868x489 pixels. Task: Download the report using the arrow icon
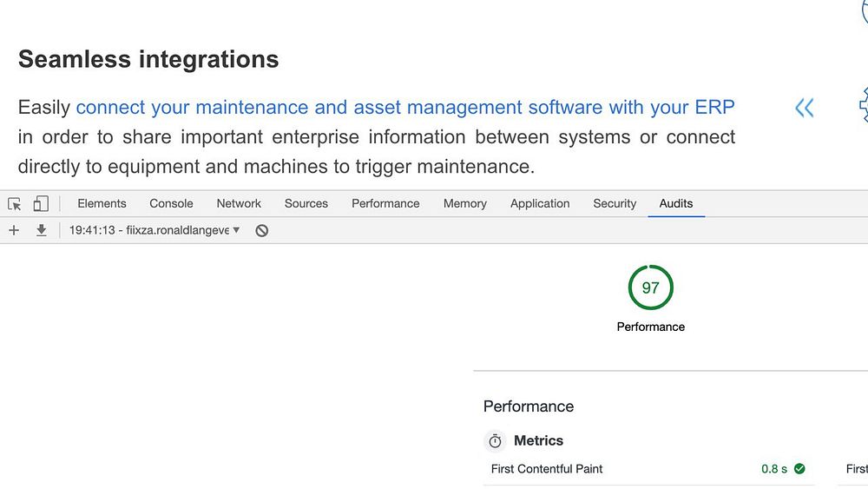pos(41,230)
